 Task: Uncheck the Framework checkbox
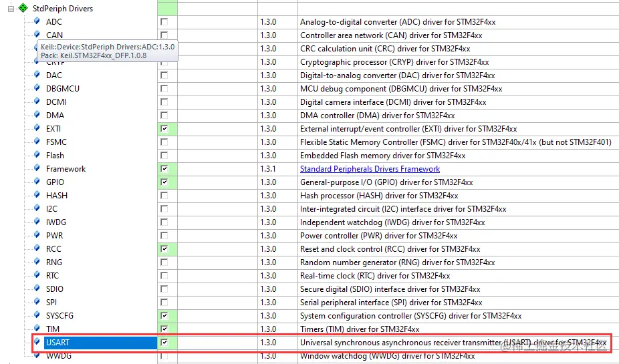click(164, 169)
